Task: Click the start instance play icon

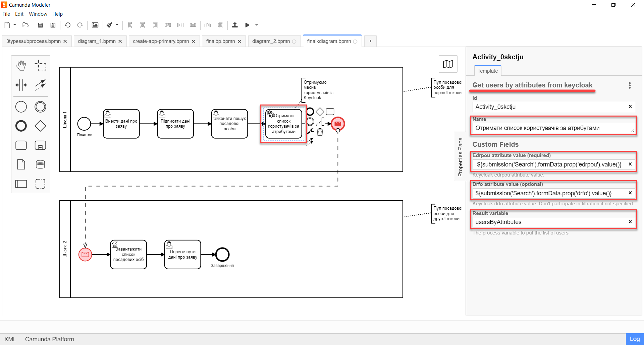Action: (247, 25)
